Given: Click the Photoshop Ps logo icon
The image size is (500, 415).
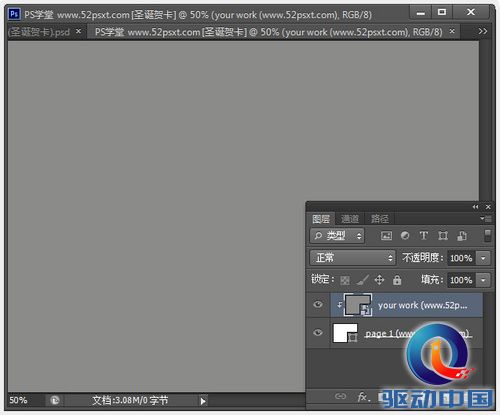Looking at the screenshot, I should pos(14,14).
